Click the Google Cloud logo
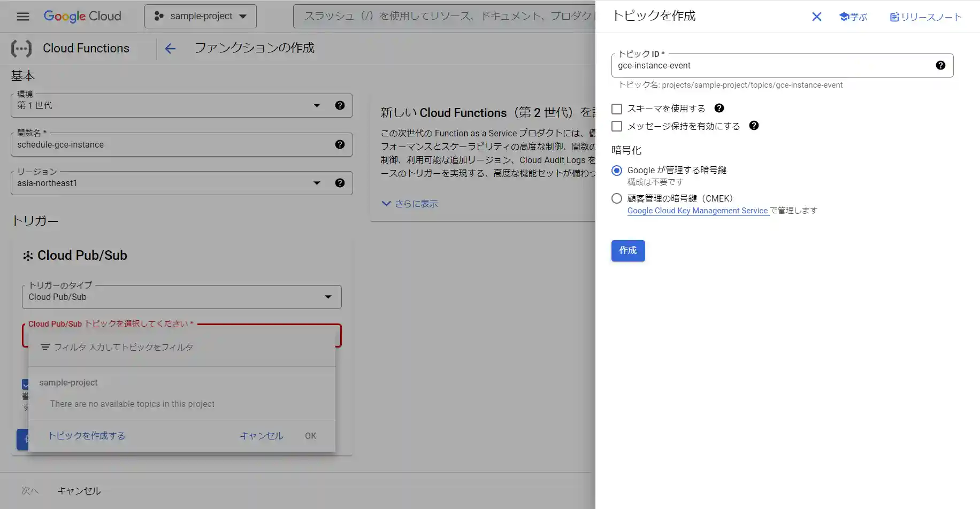This screenshot has height=509, width=980. [82, 16]
